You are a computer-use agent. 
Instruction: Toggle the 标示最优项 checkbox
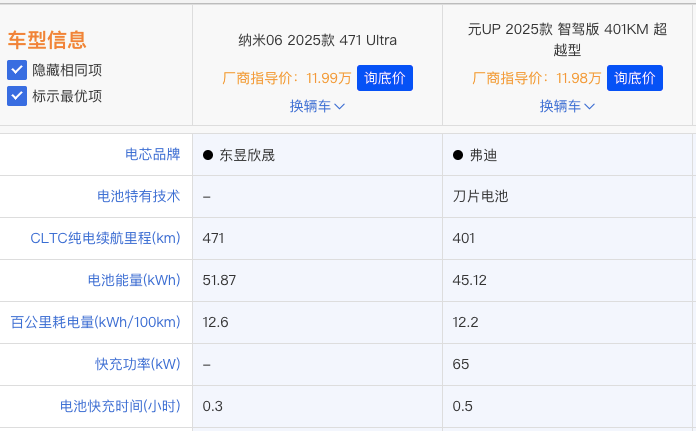[x=17, y=96]
